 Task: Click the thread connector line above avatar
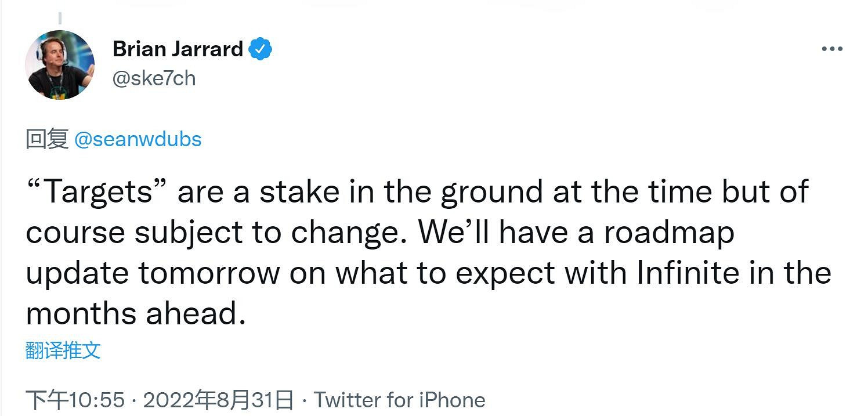pos(60,19)
